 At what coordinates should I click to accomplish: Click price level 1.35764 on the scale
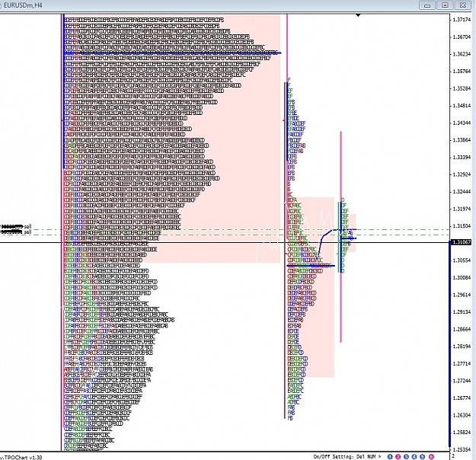click(x=462, y=72)
